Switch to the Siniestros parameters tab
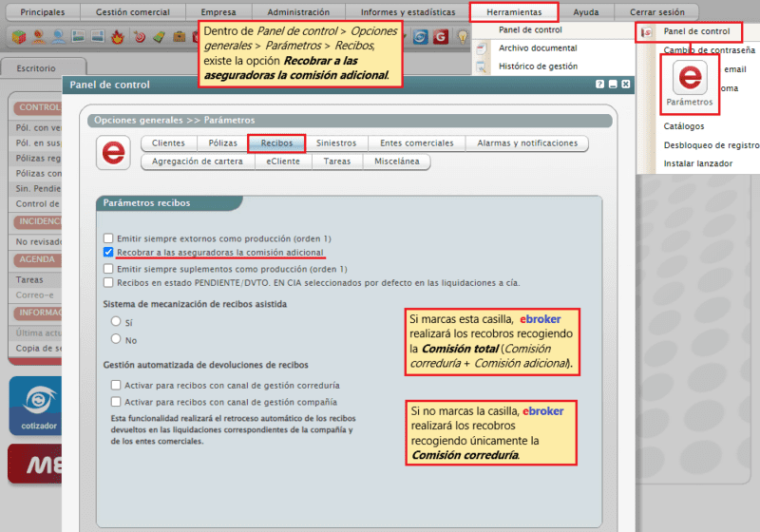 click(336, 142)
